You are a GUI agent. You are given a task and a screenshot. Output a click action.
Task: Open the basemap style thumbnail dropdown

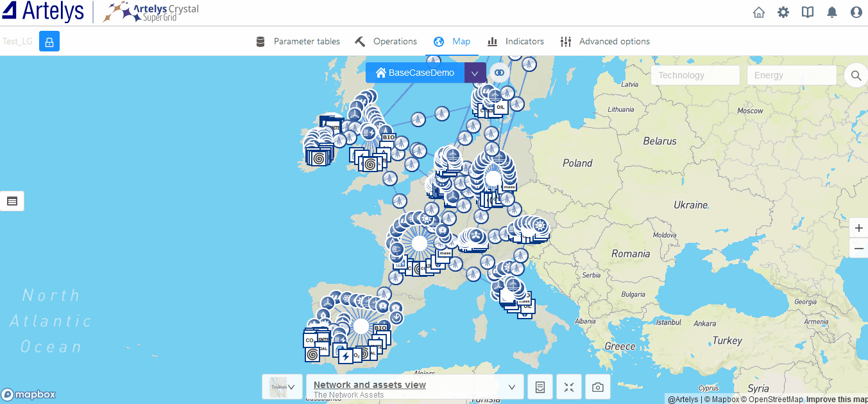(x=282, y=387)
